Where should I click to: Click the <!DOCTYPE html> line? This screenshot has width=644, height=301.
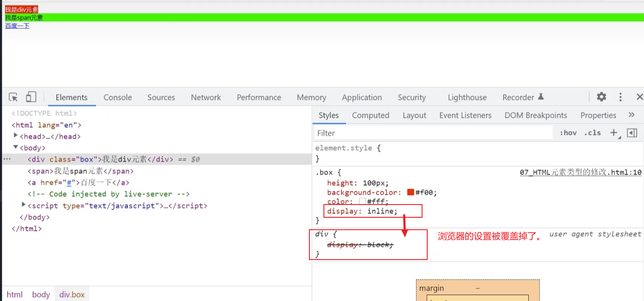44,114
